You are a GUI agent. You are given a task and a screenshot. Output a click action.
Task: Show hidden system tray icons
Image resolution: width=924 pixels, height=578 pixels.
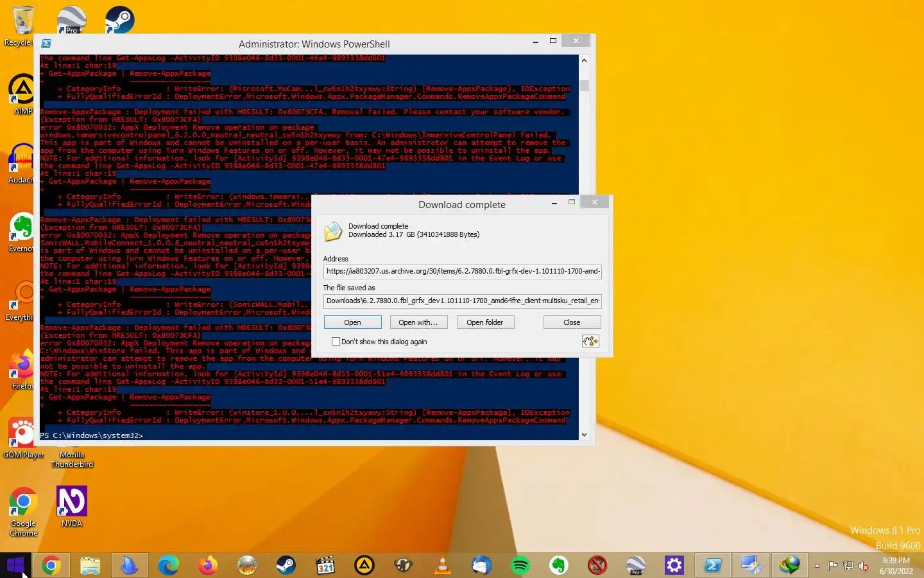coord(817,566)
